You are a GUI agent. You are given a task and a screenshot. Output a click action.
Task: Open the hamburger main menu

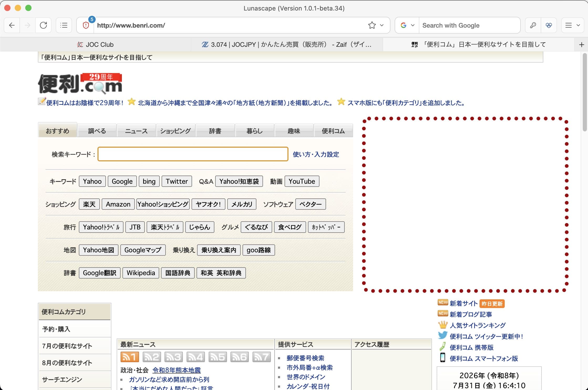(x=569, y=25)
